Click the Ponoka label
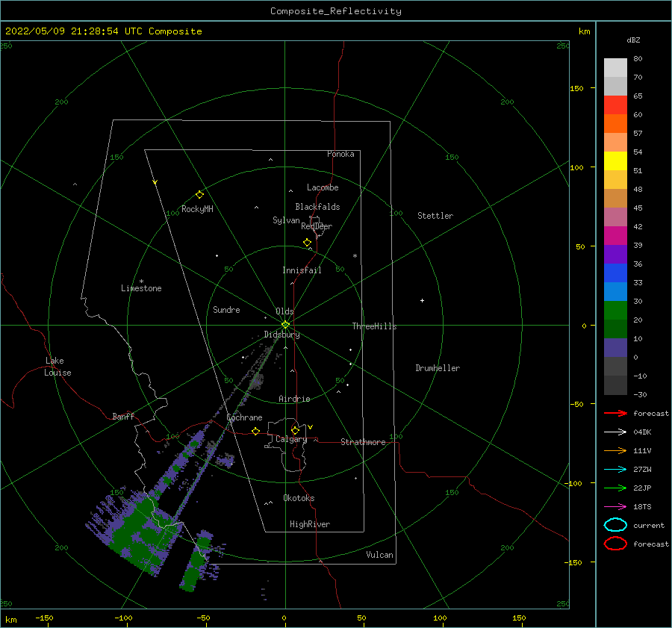 pos(340,154)
